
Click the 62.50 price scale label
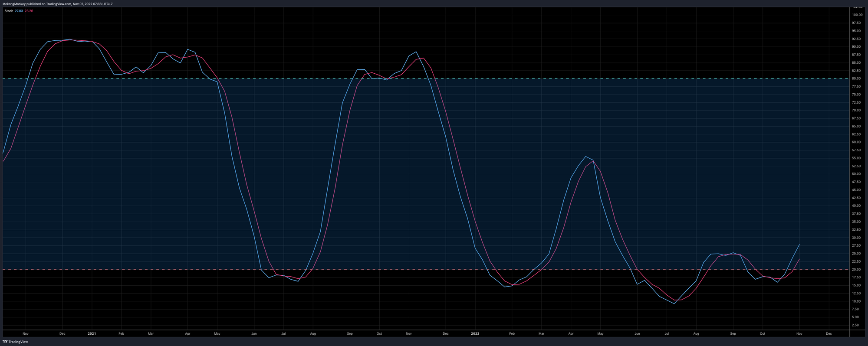pos(856,134)
